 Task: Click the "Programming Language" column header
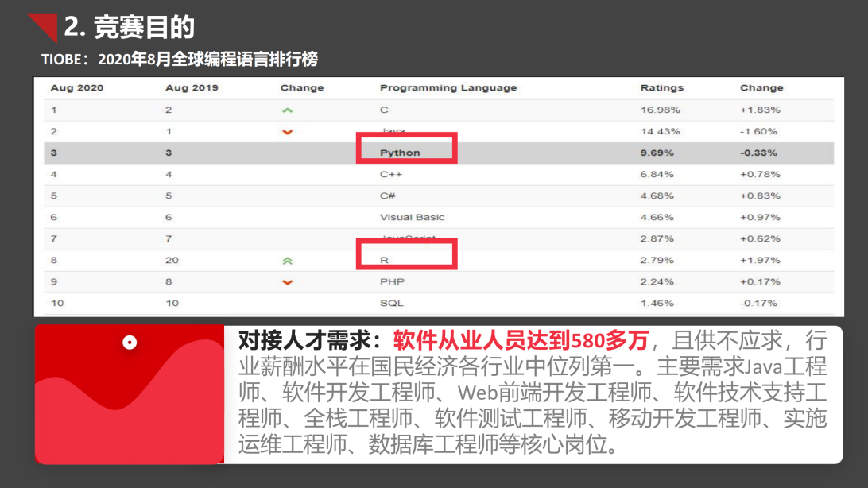point(448,88)
